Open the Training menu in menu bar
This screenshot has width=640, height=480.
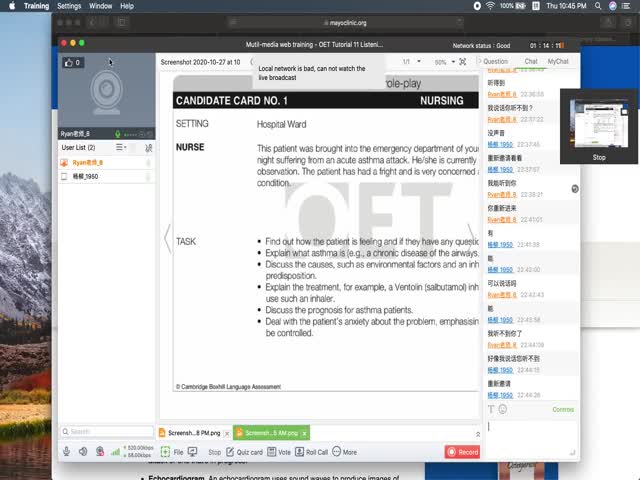point(36,6)
